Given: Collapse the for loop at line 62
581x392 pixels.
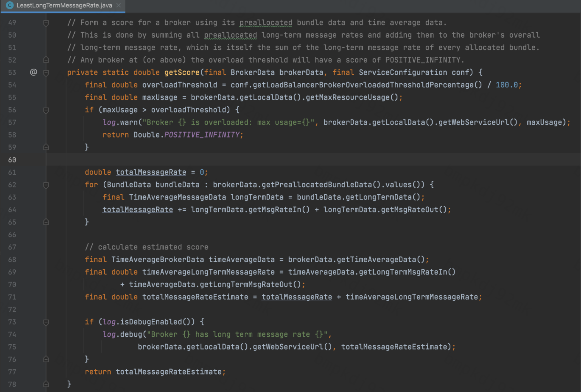Looking at the screenshot, I should (46, 185).
